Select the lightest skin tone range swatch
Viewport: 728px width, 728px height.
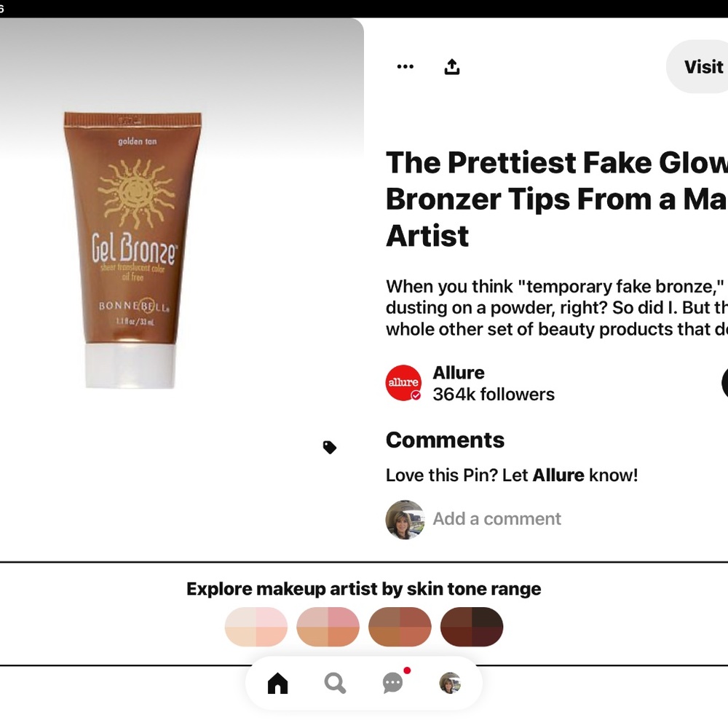256,627
